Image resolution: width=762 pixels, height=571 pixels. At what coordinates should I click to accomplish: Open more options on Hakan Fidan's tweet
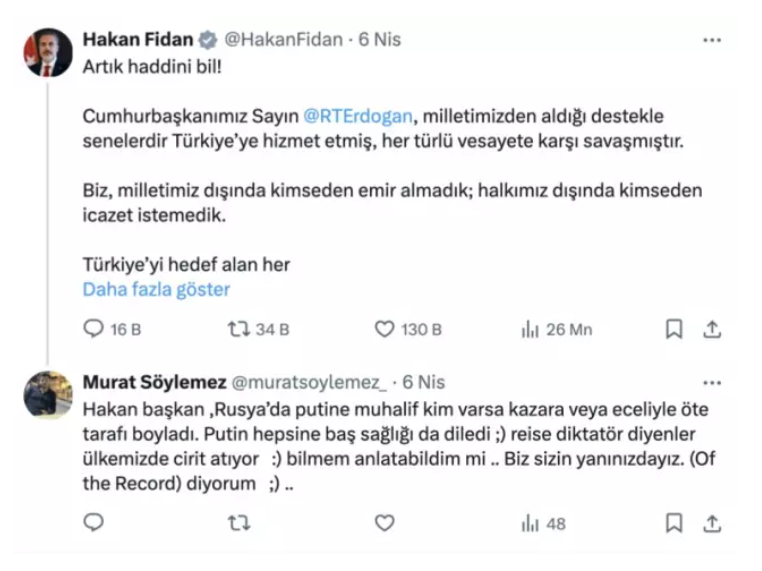point(711,41)
